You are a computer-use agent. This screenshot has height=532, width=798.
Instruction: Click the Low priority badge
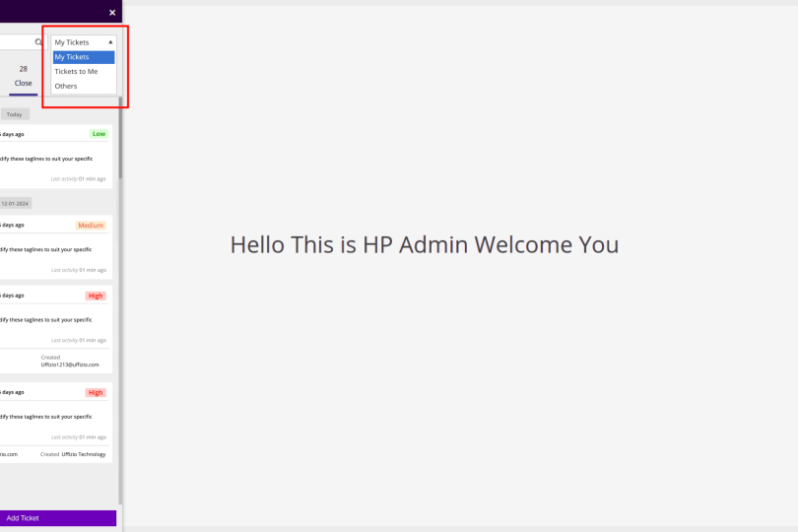click(99, 134)
